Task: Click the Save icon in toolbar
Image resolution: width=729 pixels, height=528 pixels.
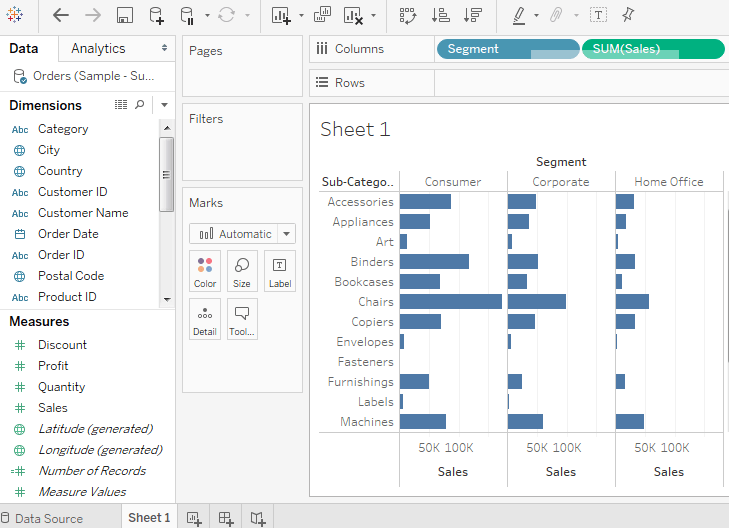Action: (125, 15)
